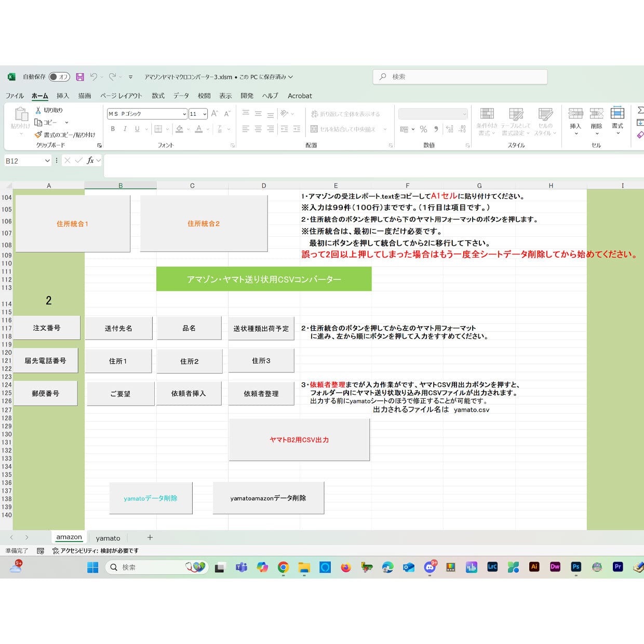This screenshot has width=644, height=644.
Task: Open Google Chrome from the taskbar
Action: tap(283, 567)
